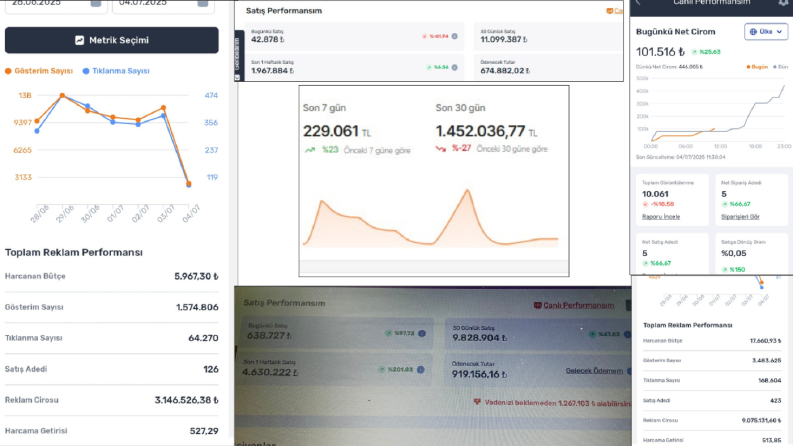Select the Harcama Getirisi 513,85 value
This screenshot has height=446, width=793.
pyautogui.click(x=772, y=440)
